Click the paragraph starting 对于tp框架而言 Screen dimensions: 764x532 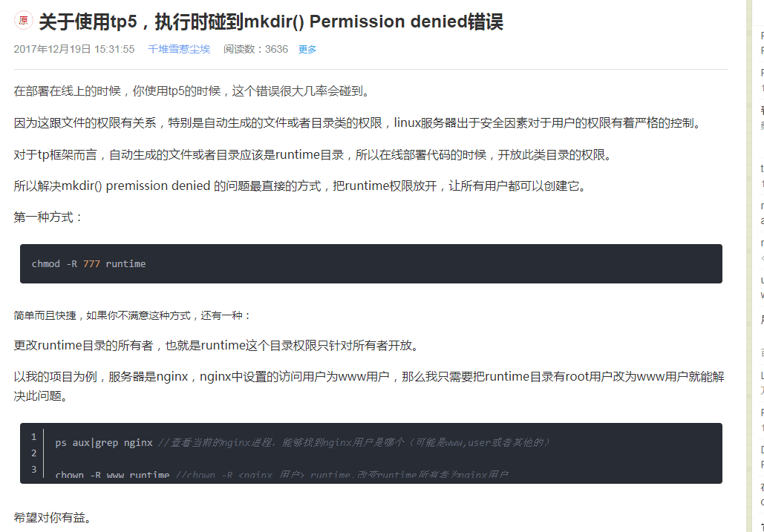click(314, 155)
